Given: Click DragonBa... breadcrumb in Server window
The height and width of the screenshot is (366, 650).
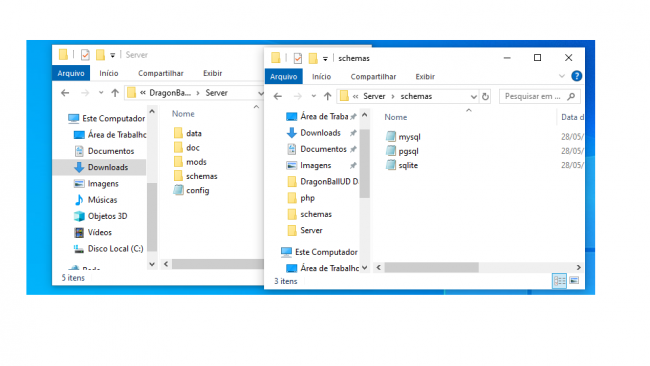Looking at the screenshot, I should (x=170, y=93).
